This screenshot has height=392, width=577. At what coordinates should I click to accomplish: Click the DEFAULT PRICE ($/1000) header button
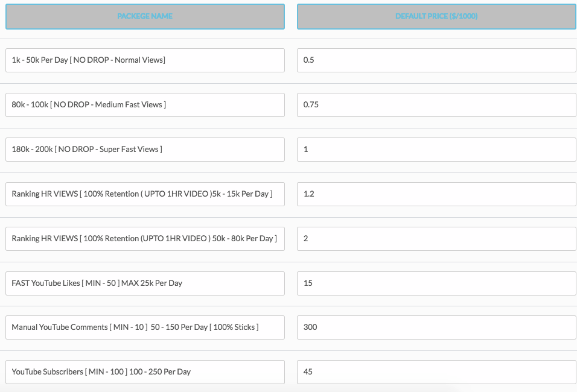(x=436, y=16)
